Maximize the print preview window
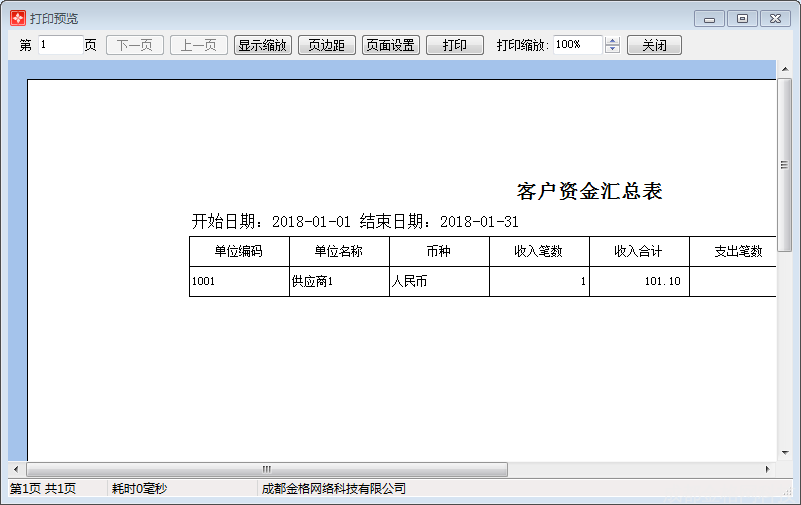This screenshot has width=801, height=505. [x=742, y=19]
